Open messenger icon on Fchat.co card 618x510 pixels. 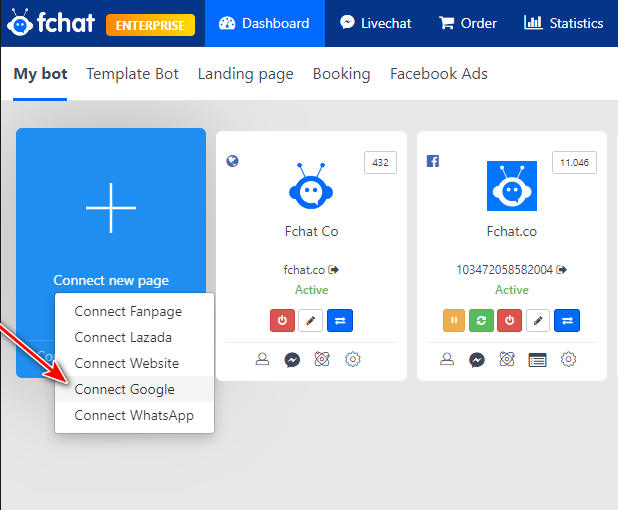click(x=477, y=359)
